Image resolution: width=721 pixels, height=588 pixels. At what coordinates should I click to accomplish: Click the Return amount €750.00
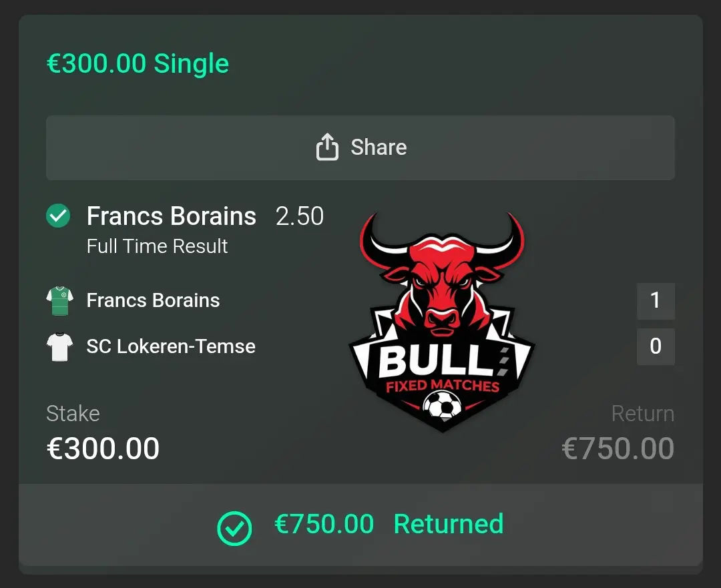618,448
